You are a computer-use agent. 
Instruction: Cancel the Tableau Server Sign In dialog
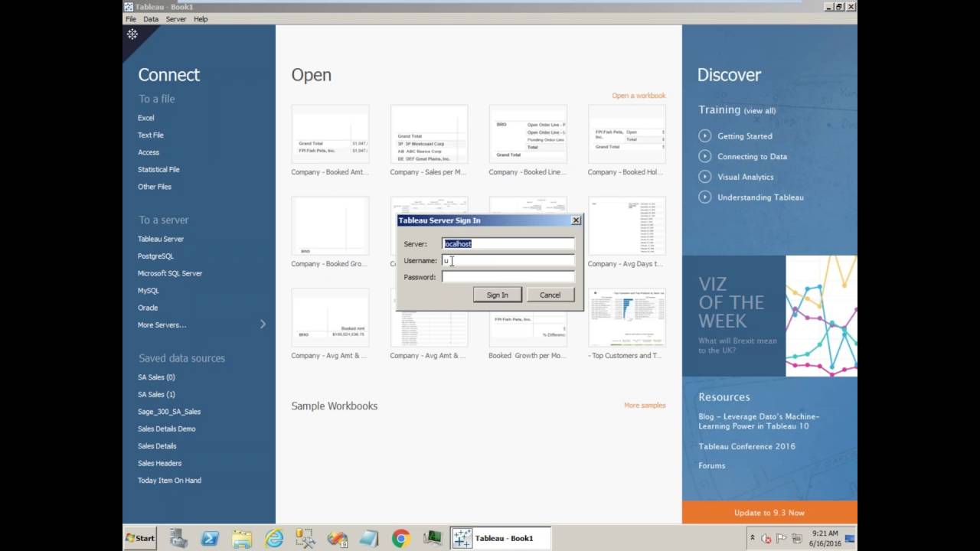coord(550,295)
